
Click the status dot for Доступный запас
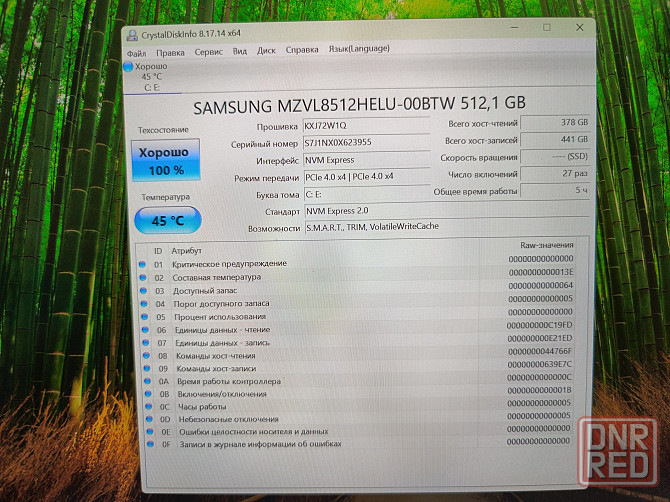(144, 291)
